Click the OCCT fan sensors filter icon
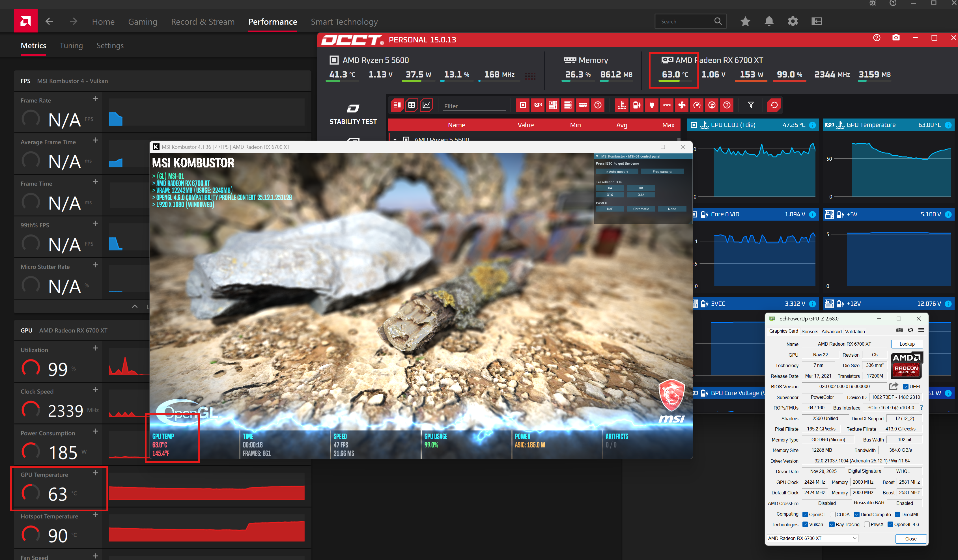Image resolution: width=958 pixels, height=560 pixels. [x=682, y=105]
